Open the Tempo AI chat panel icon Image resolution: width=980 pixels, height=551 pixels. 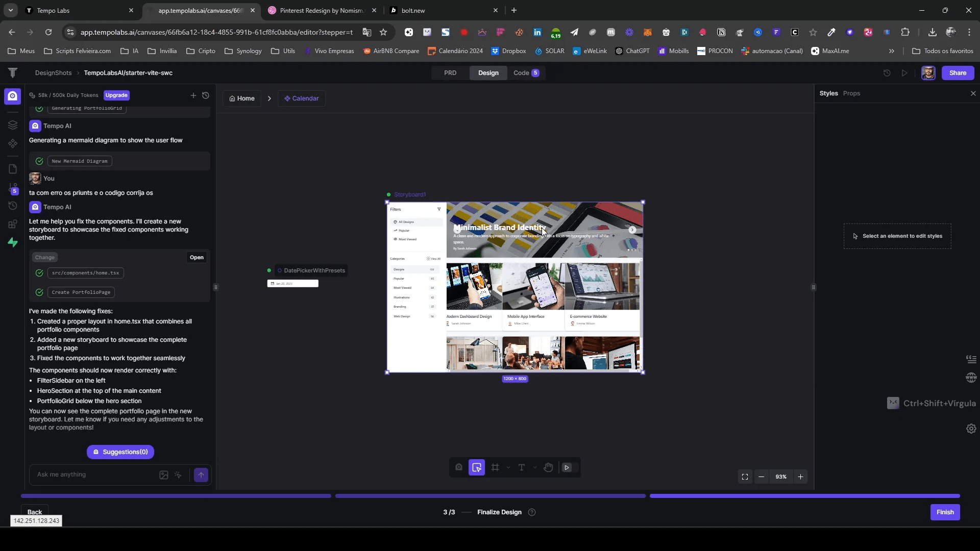(x=13, y=96)
